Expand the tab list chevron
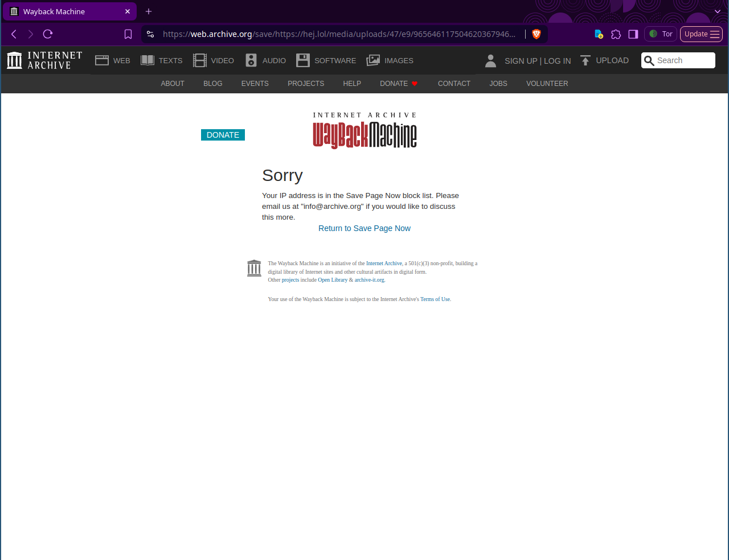The width and height of the screenshot is (729, 560). coord(718,11)
